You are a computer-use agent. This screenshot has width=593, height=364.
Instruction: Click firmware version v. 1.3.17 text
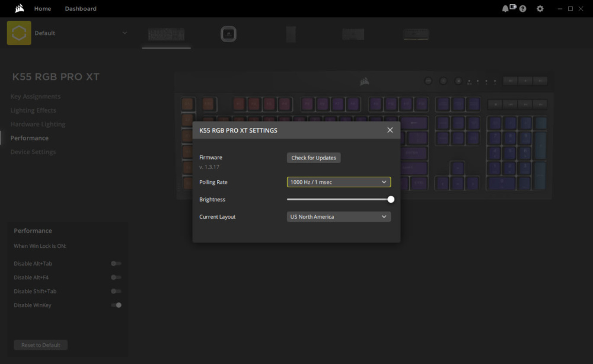point(209,167)
